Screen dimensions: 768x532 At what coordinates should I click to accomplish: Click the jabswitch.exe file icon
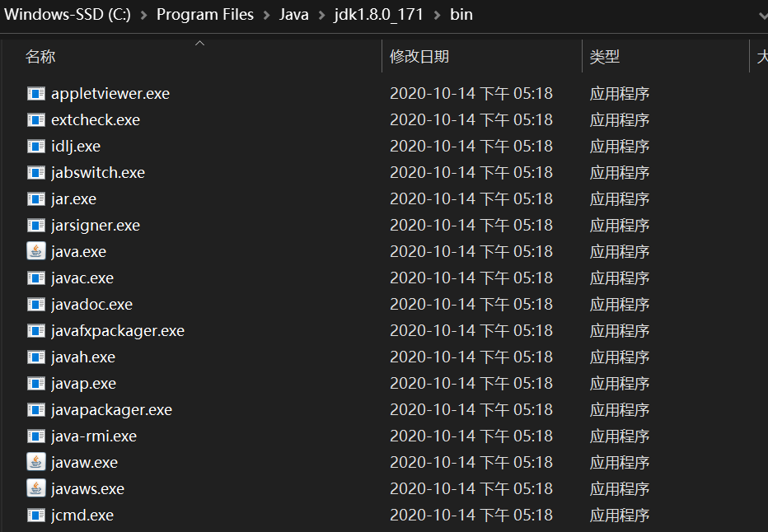point(35,172)
